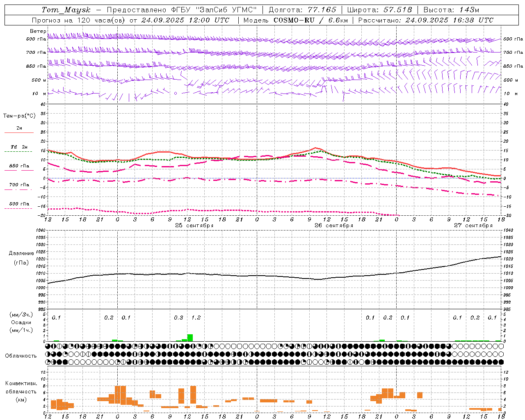Click the 26 сентября date label
This screenshot has height=420, width=525.
333,226
